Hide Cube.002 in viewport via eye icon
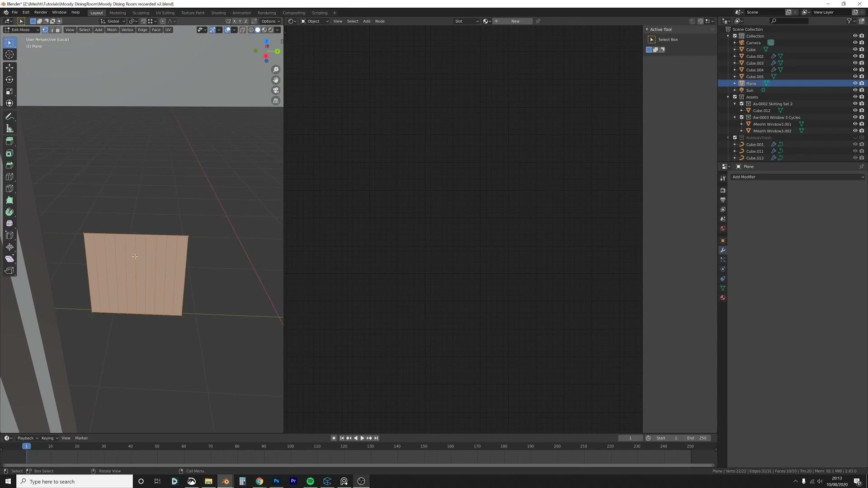This screenshot has width=868, height=488. coord(855,56)
